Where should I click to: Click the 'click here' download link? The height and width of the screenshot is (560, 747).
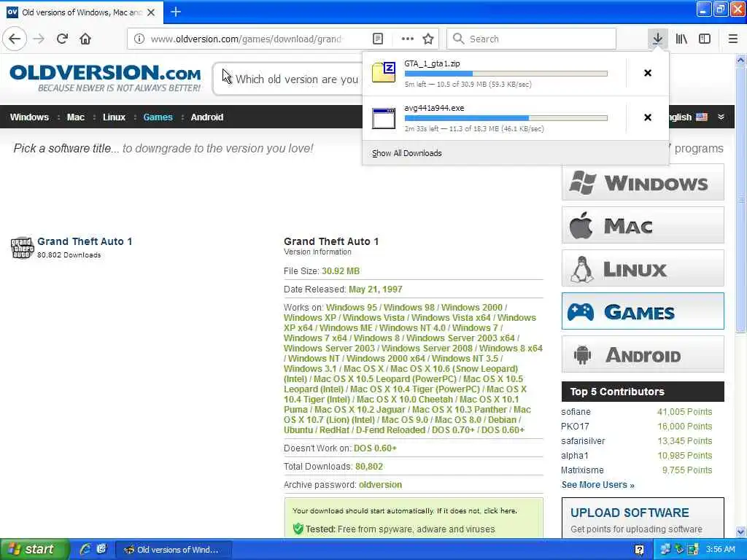tap(500, 510)
